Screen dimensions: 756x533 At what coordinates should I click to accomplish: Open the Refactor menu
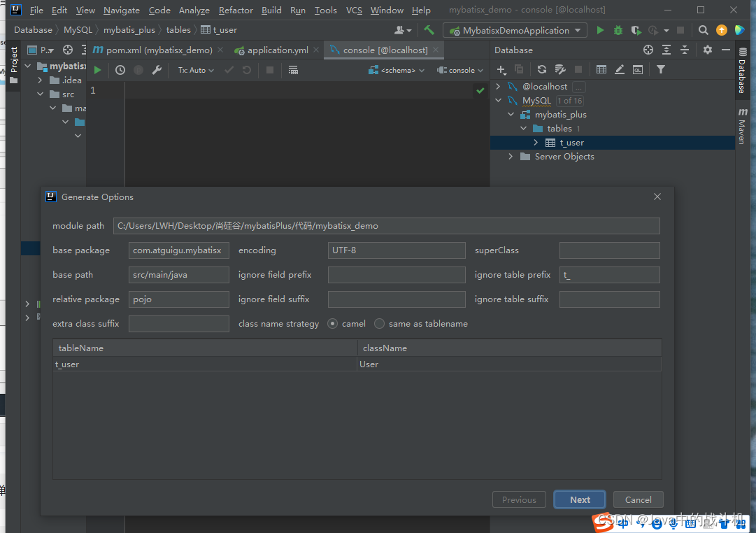236,10
